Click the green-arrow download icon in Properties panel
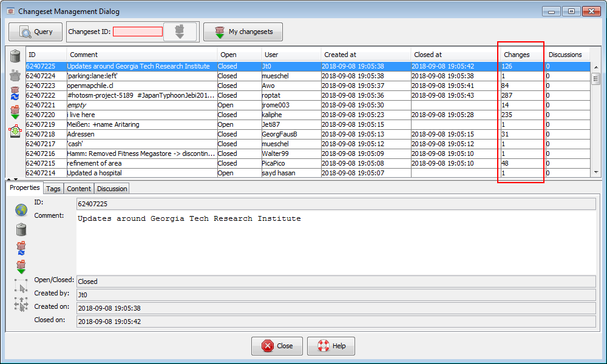 click(x=21, y=266)
